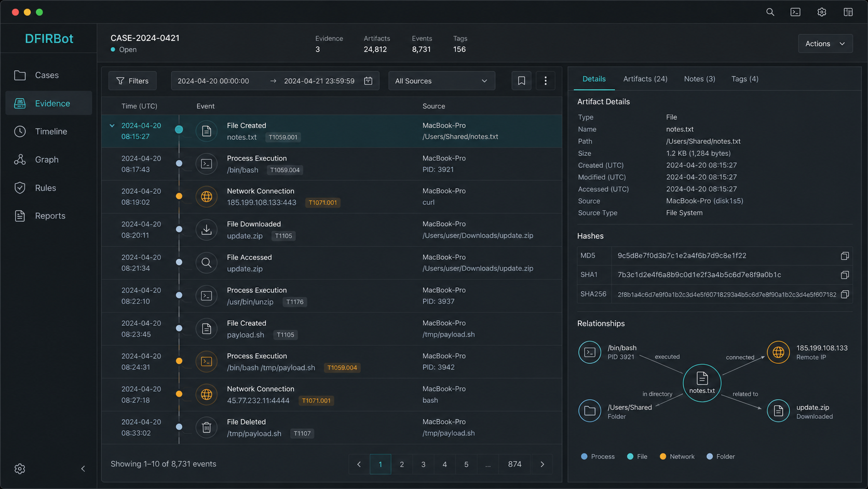Open Cases in the sidebar
This screenshot has height=489, width=868.
coord(49,75)
